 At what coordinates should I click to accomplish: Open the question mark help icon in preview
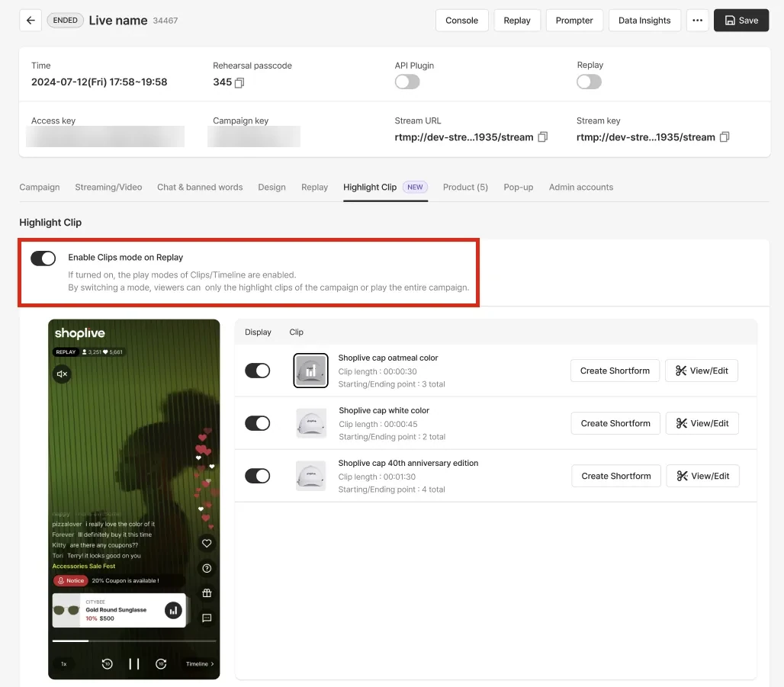tap(207, 569)
